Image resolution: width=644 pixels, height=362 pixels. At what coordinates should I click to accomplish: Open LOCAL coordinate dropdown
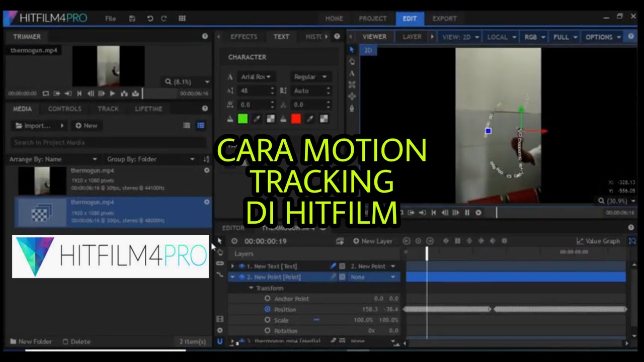(x=501, y=37)
